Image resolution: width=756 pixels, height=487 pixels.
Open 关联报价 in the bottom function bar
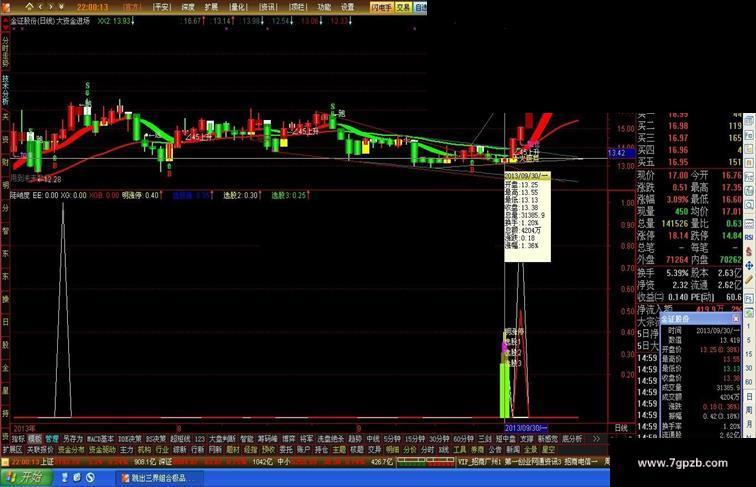point(40,449)
